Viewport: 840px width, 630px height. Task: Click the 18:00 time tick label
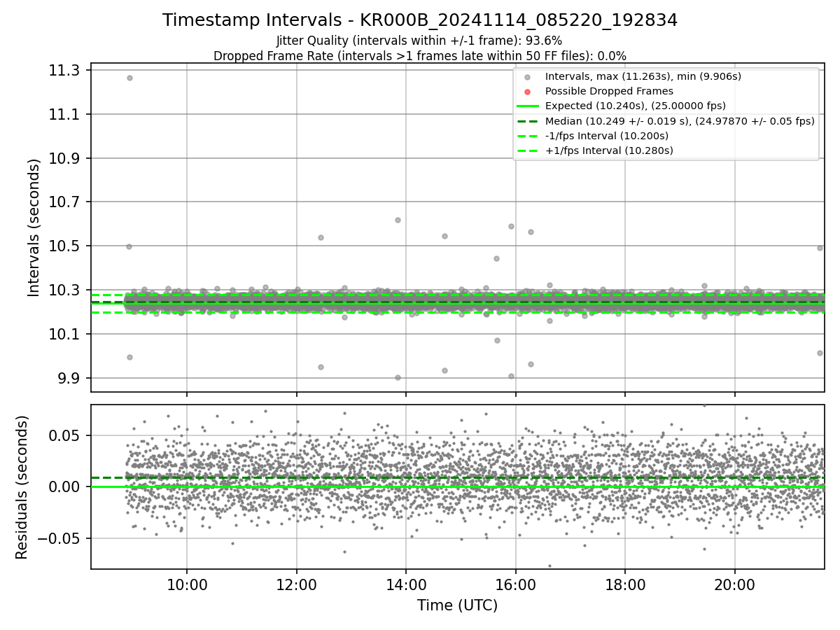click(625, 585)
